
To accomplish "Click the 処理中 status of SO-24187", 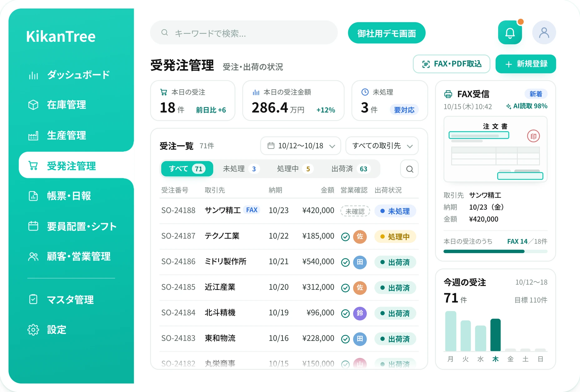I will tap(395, 237).
